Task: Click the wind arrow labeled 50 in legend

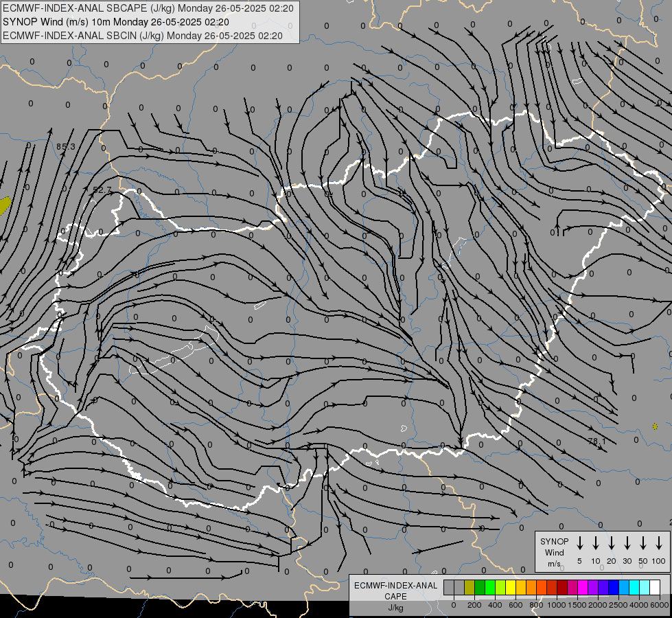Action: pyautogui.click(x=643, y=543)
